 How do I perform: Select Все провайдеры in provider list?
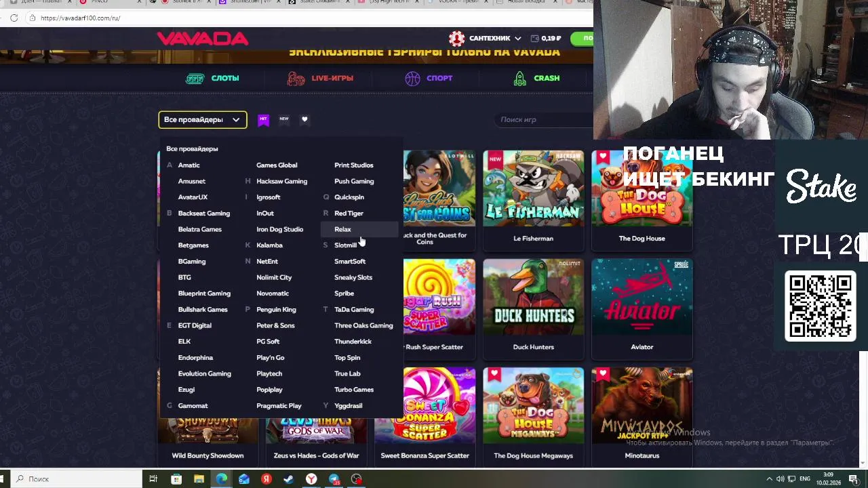point(192,148)
